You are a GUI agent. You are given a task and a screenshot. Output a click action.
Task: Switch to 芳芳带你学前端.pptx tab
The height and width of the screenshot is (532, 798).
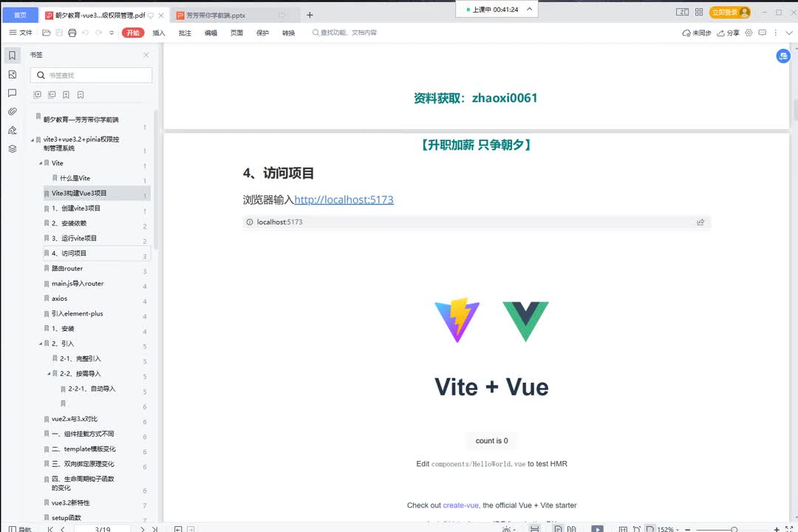[x=216, y=16]
